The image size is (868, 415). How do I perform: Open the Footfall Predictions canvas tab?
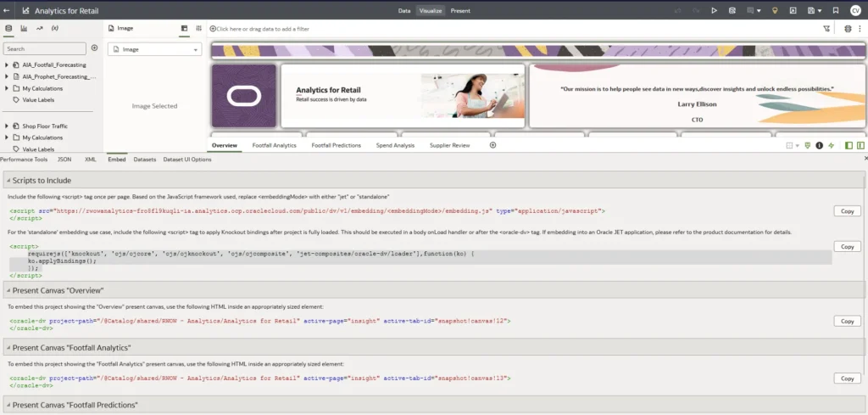[x=336, y=145]
